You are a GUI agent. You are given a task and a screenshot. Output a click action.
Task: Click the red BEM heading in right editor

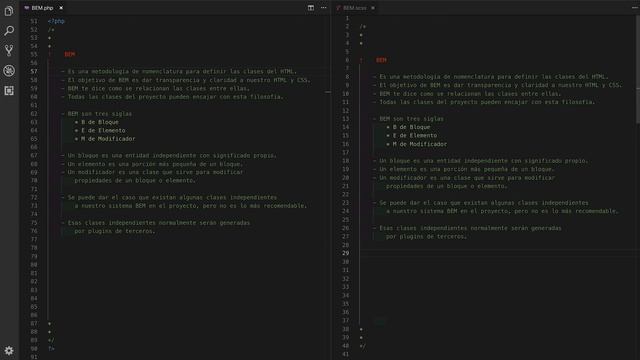[x=381, y=60]
